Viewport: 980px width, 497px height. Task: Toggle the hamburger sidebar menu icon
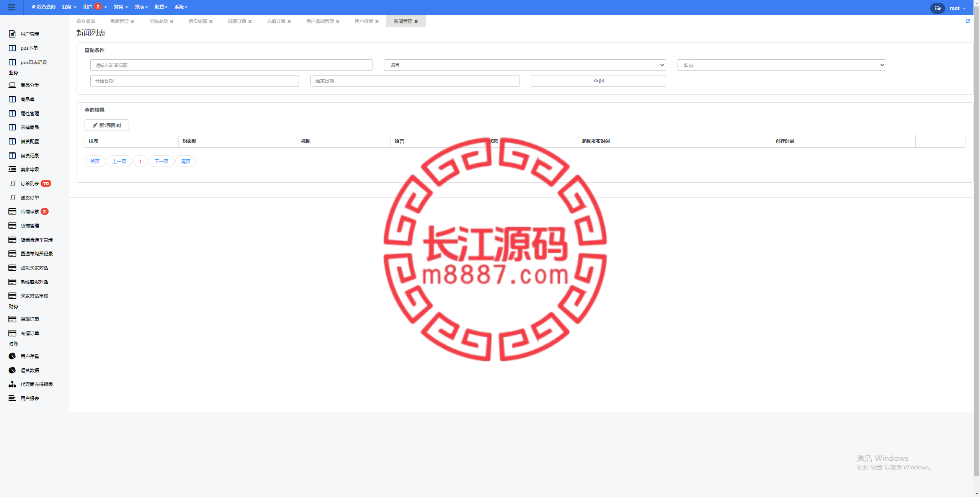(11, 7)
